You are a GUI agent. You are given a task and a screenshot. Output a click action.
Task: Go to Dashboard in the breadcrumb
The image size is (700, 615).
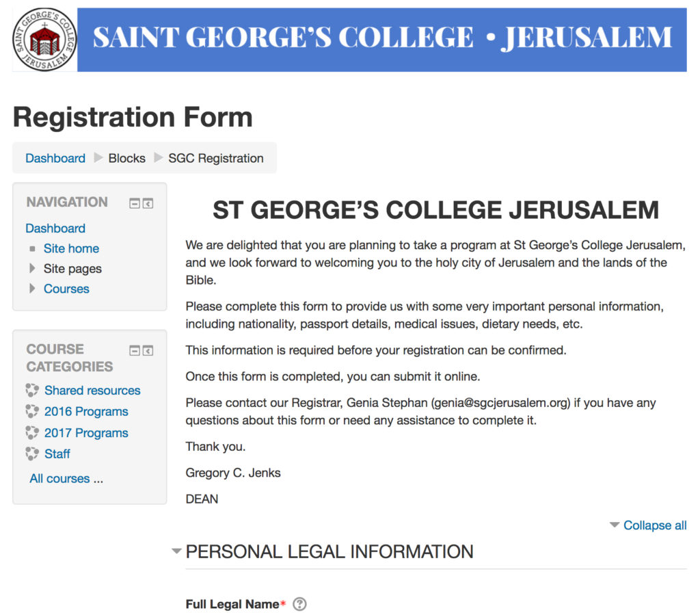[55, 158]
